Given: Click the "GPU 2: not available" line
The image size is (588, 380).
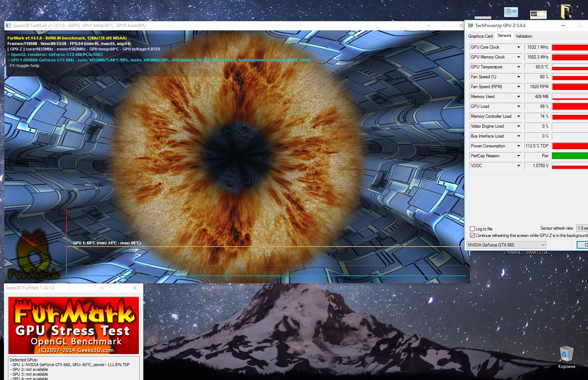Looking at the screenshot, I should click(x=29, y=369).
